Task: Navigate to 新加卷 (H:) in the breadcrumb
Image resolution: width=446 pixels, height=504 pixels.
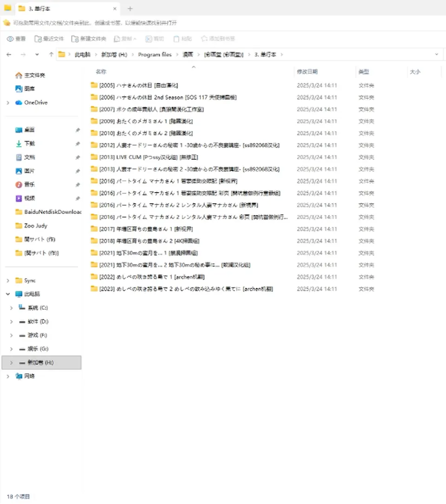Action: tap(114, 55)
